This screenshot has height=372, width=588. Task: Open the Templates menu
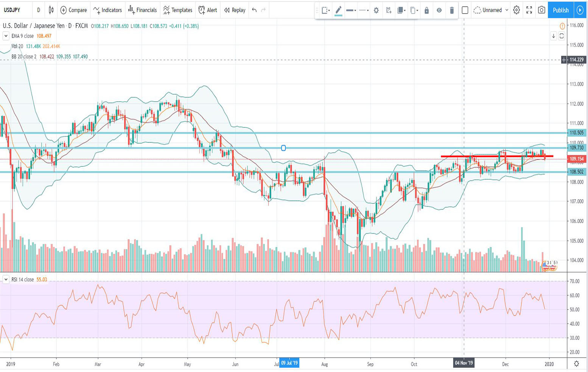pyautogui.click(x=177, y=10)
